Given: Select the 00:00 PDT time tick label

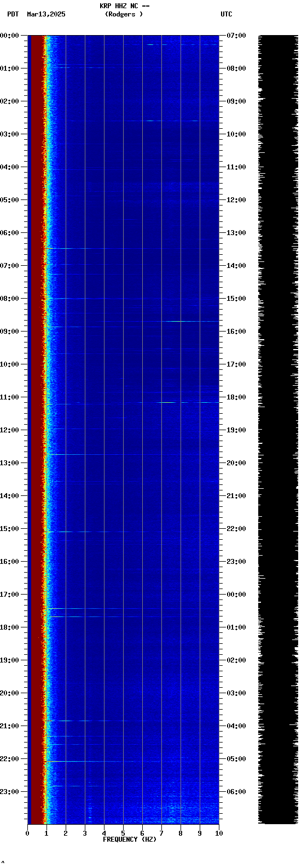Looking at the screenshot, I should (x=9, y=36).
